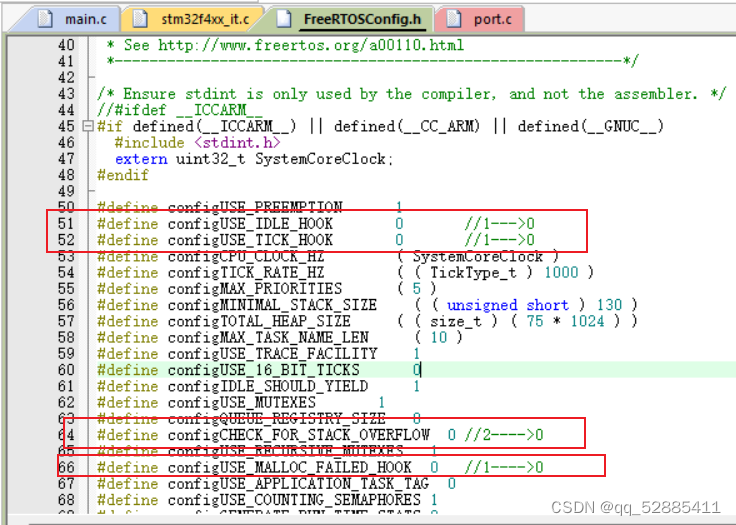This screenshot has height=525, width=736.
Task: Click the 'Ensure stdint is only used' comment
Action: [x=411, y=94]
